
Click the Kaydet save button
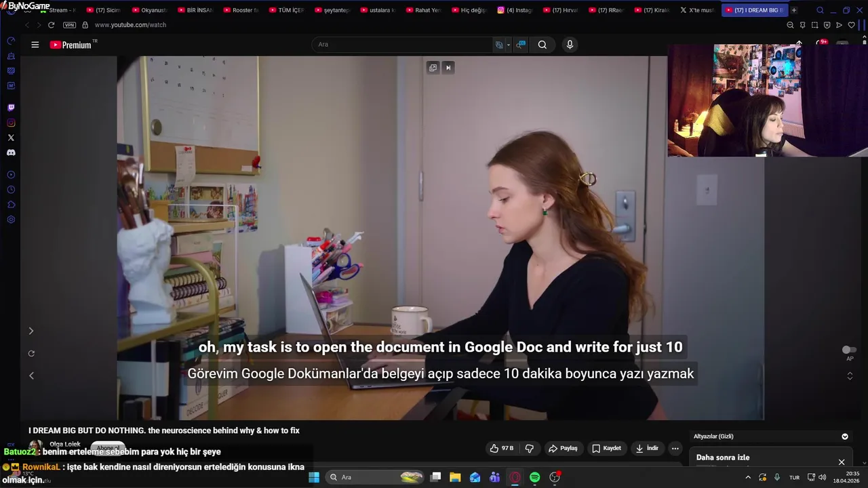606,448
